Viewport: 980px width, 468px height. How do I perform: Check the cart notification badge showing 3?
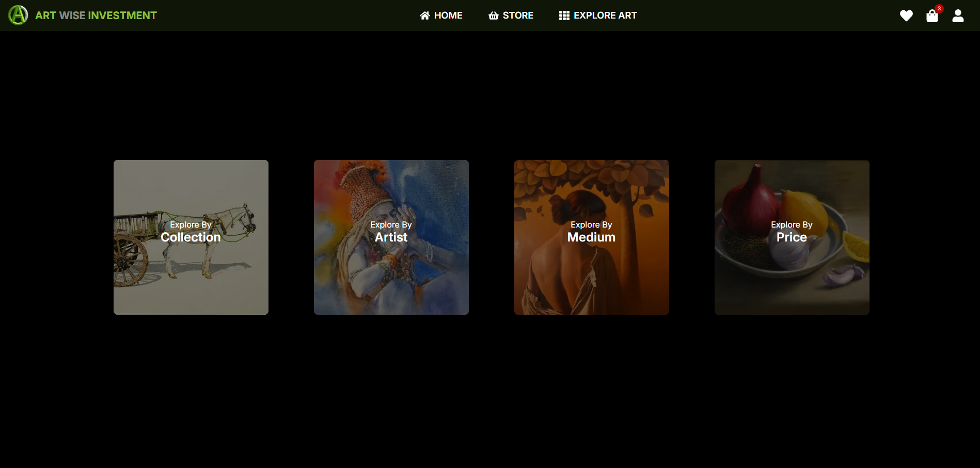point(939,8)
